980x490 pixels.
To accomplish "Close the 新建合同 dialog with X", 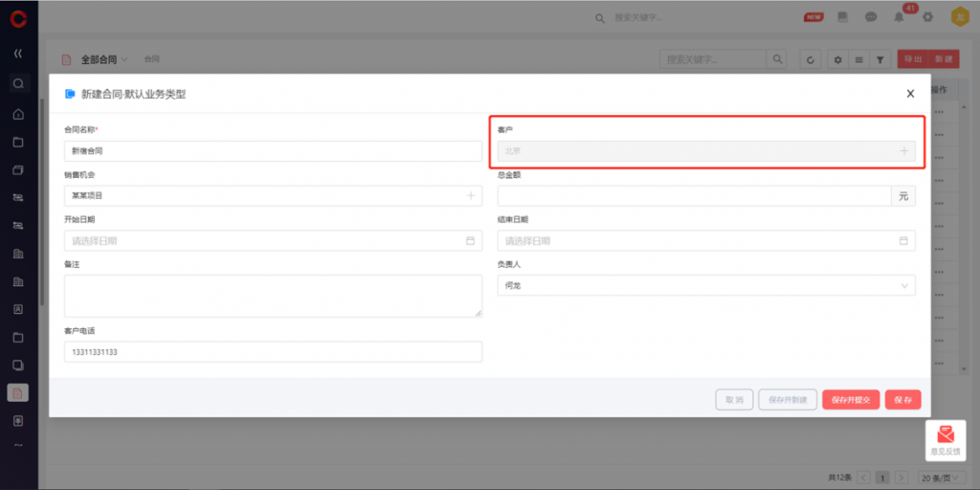I will tap(910, 94).
